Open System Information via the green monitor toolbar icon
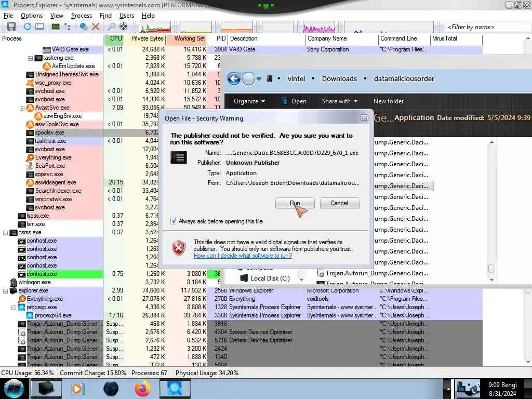Viewport: 532px width, 399px height. 56,26
